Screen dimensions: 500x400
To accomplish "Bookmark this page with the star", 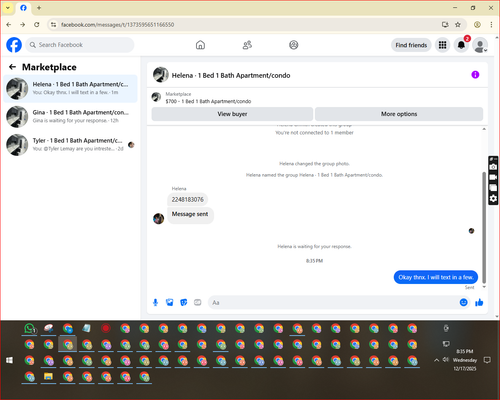I will tap(458, 25).
